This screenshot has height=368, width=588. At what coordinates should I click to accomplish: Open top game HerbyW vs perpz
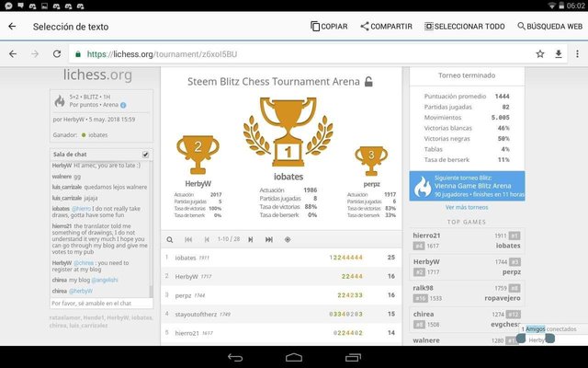pyautogui.click(x=467, y=267)
